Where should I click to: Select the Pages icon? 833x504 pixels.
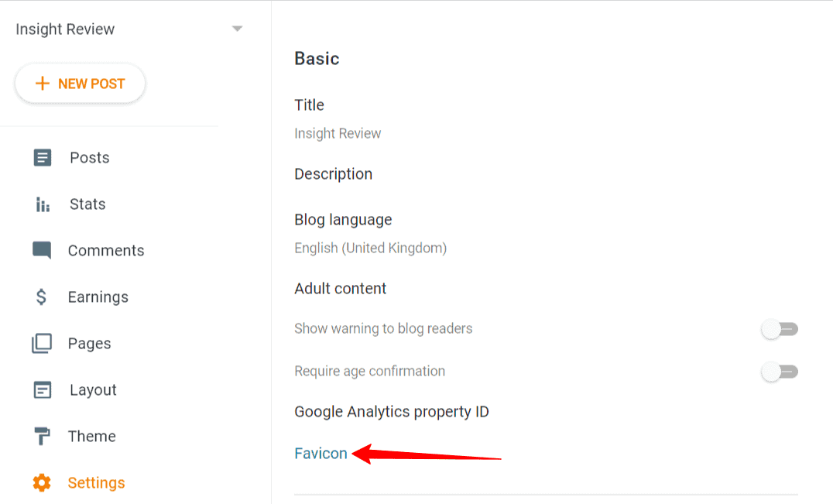point(41,343)
